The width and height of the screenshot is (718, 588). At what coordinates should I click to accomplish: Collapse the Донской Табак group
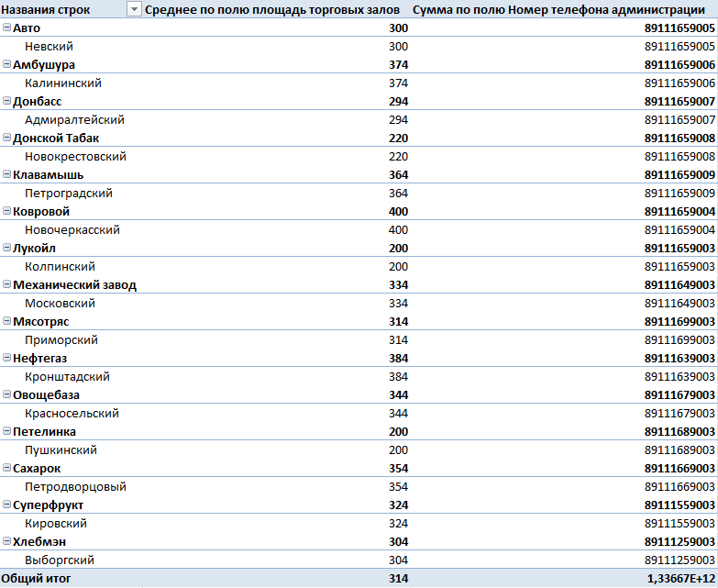(x=6, y=138)
